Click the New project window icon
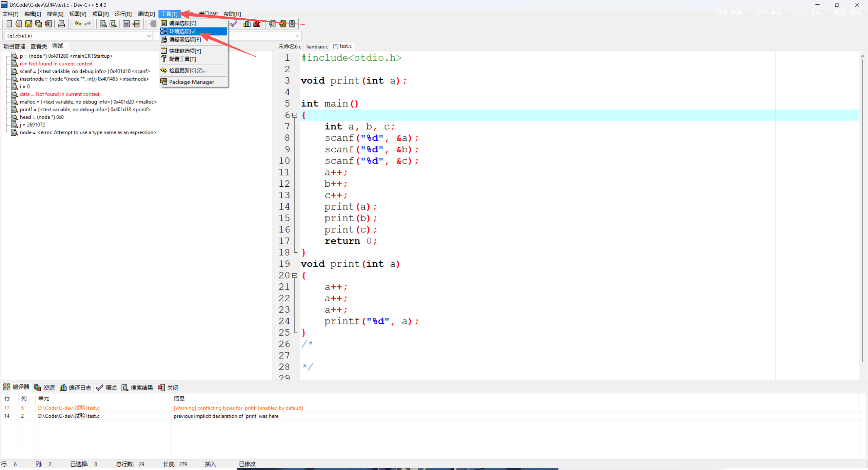The image size is (868, 470). pyautogui.click(x=272, y=24)
